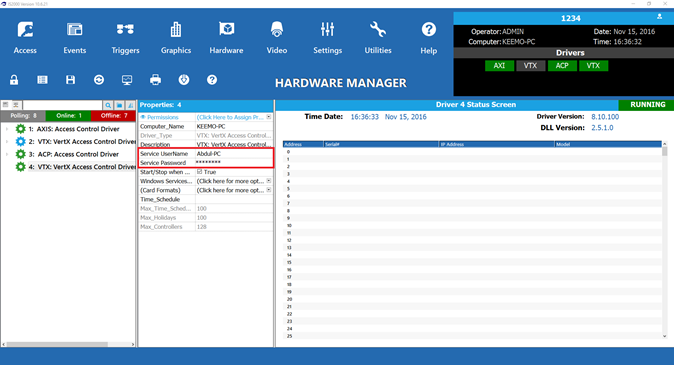Click the user icon in 1234 header
Viewport: 674px width, 365px height.
pyautogui.click(x=659, y=17)
